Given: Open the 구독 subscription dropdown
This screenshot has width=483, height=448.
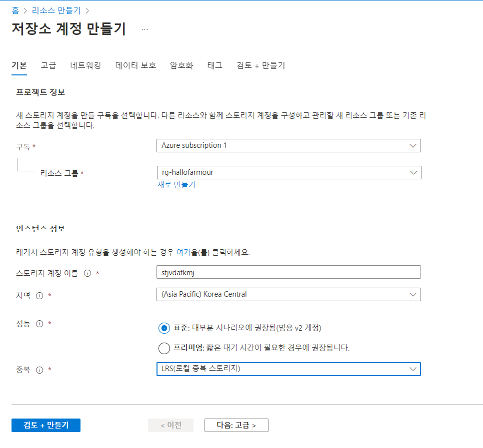Looking at the screenshot, I should tap(288, 145).
